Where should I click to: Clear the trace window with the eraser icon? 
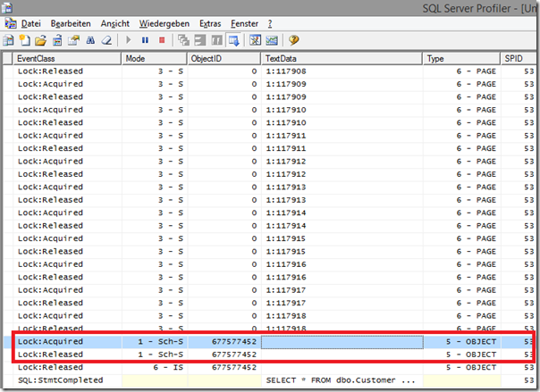pyautogui.click(x=106, y=40)
